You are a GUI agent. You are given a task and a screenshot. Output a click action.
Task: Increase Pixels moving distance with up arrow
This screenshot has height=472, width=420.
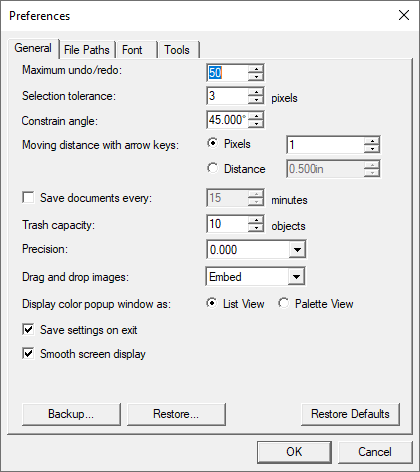372,141
